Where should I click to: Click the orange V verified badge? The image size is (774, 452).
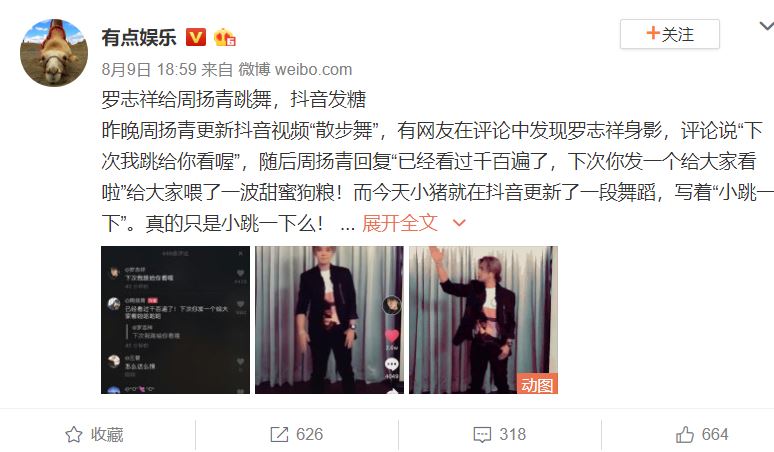195,37
